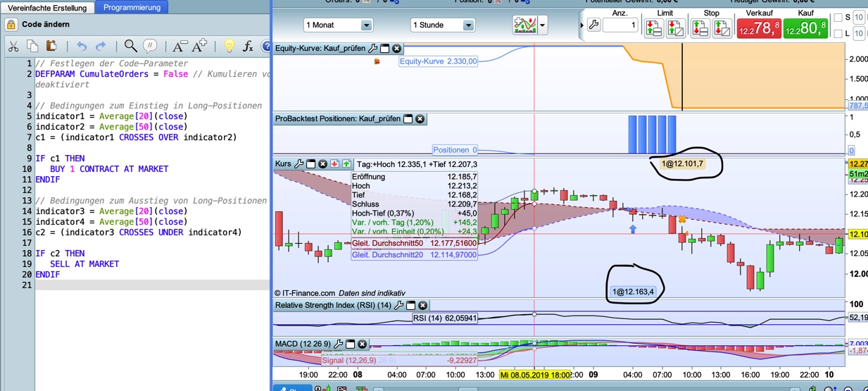Undo the last code edit
Screen dimensions: 868x391
pos(82,46)
